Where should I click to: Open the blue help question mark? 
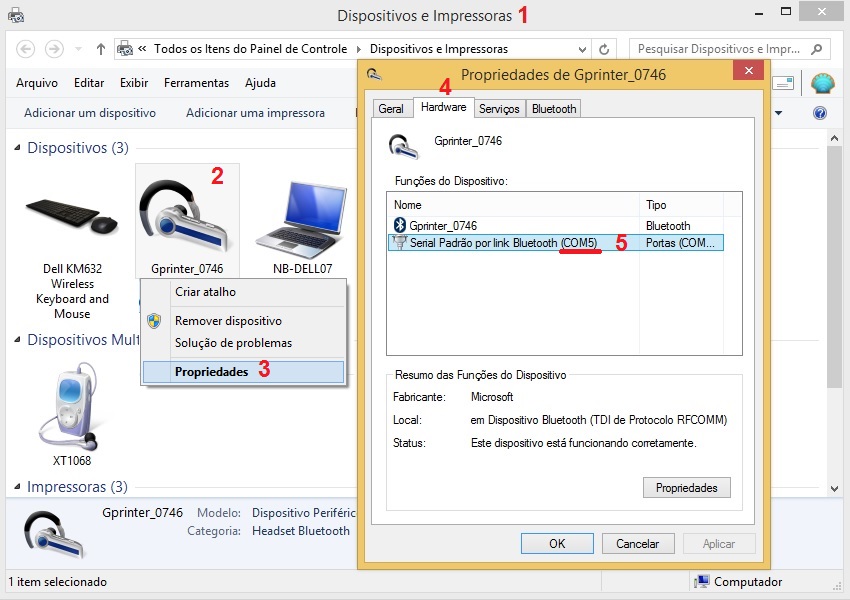(820, 113)
